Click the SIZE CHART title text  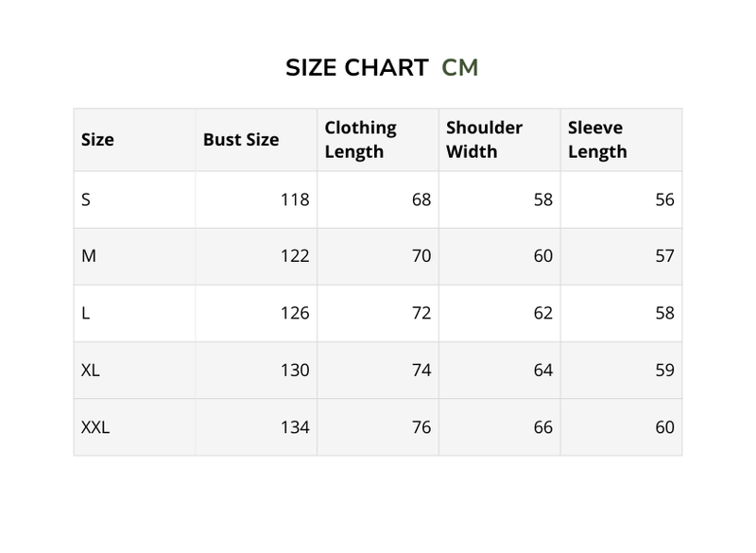(356, 68)
